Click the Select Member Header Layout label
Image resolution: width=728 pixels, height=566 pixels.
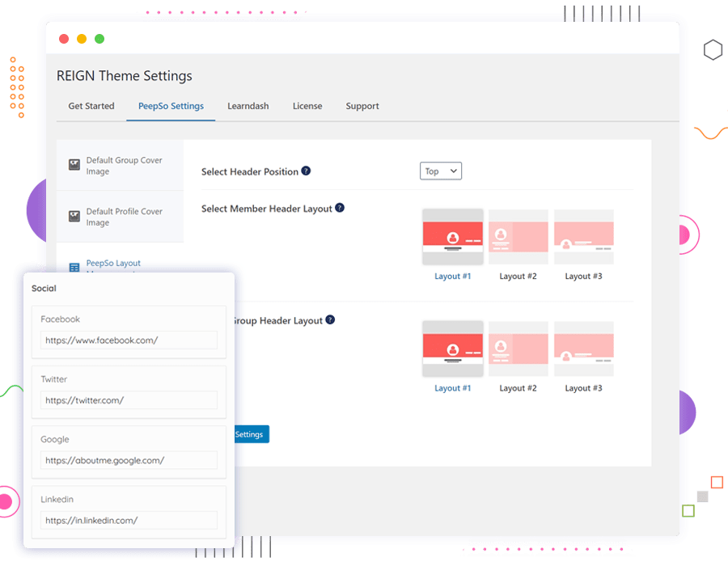(x=266, y=209)
